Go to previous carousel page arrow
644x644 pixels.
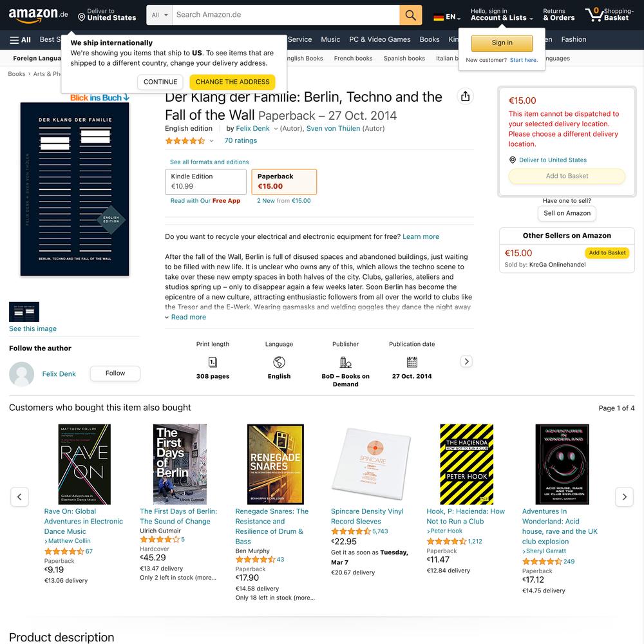(x=19, y=497)
